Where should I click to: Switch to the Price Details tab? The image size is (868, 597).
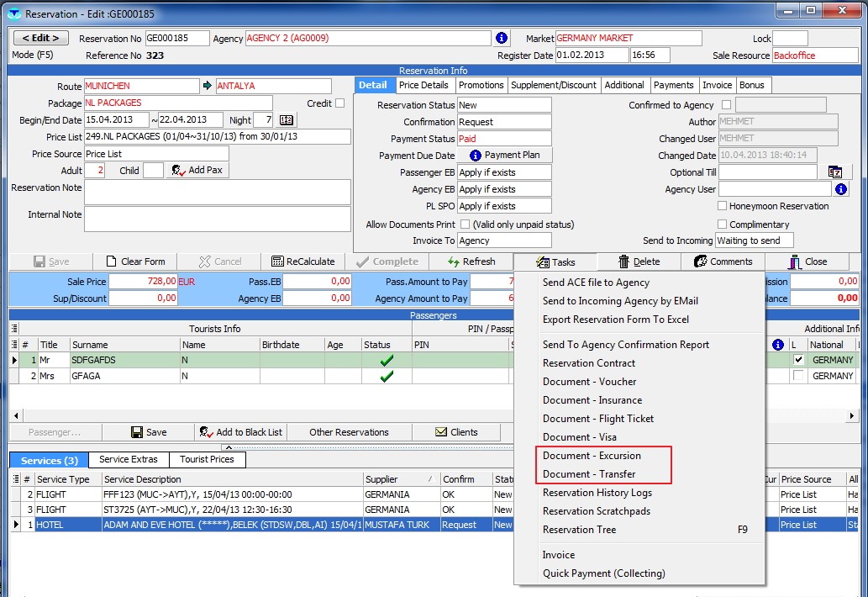pyautogui.click(x=423, y=85)
